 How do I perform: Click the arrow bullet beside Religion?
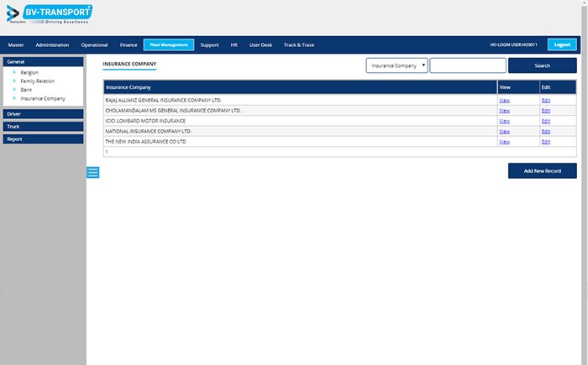[14, 72]
